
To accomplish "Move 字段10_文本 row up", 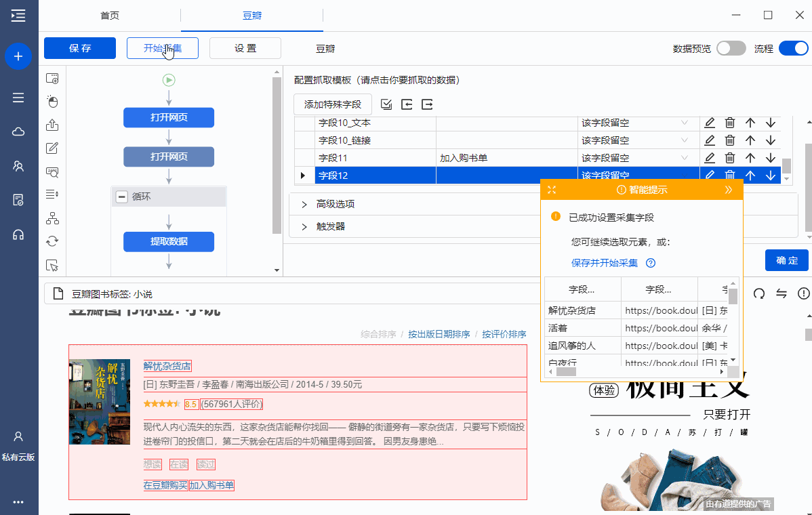I will [750, 123].
